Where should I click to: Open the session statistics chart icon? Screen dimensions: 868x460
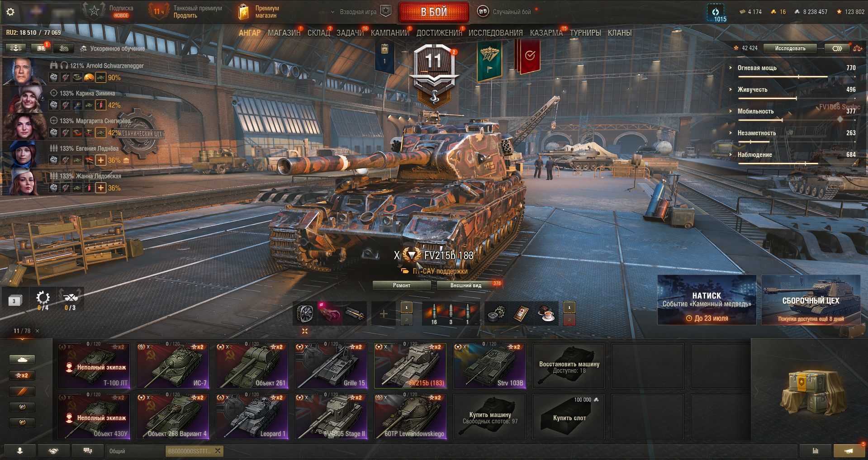(816, 451)
